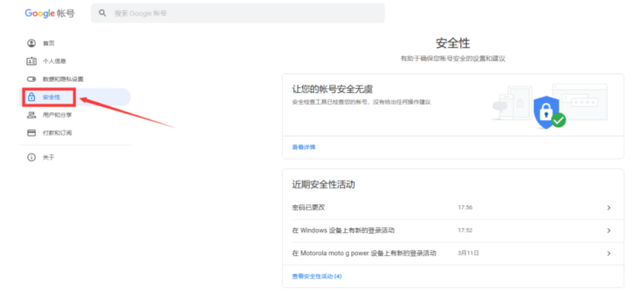Click the blue shield security illustration
Image resolution: width=644 pixels, height=295 pixels.
(x=546, y=112)
